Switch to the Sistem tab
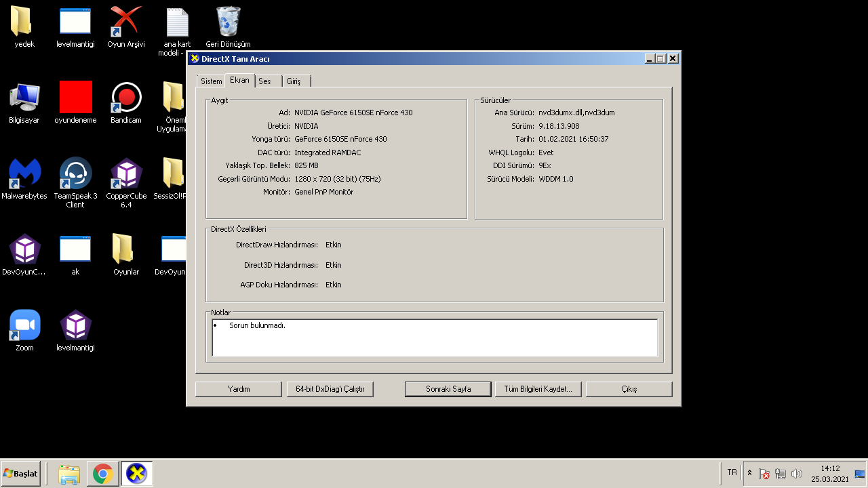Image resolution: width=868 pixels, height=488 pixels. tap(211, 81)
